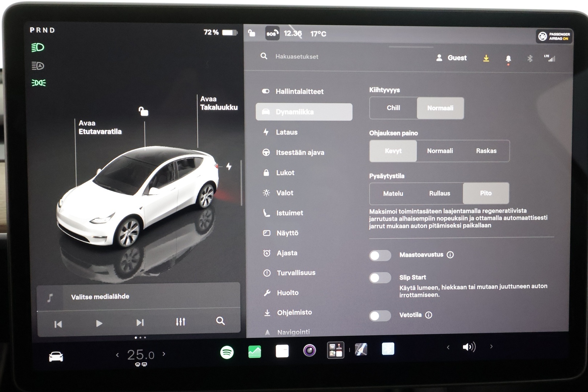Viewport: 588px width, 392px height.
Task: Click the Vetotila info icon
Action: click(x=429, y=315)
